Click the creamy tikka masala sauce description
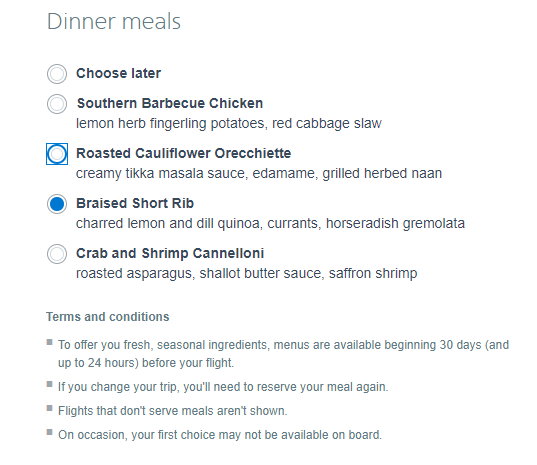Screen dimensions: 537x465 pos(259,173)
